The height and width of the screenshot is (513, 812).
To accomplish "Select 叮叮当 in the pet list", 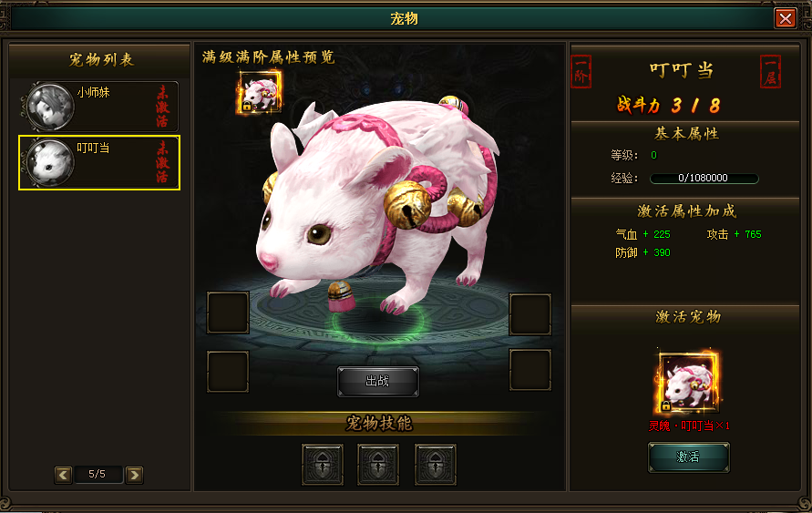I will 99,162.
